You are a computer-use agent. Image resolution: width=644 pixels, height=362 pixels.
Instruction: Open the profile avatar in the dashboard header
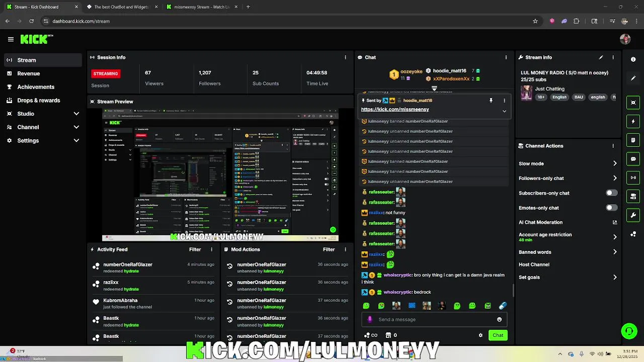[x=625, y=39]
